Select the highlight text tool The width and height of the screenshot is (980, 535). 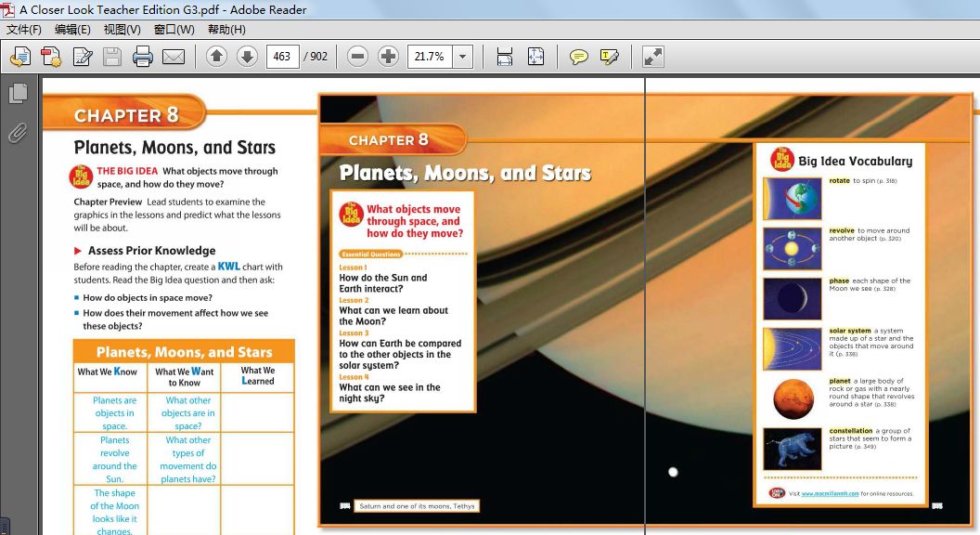pos(610,57)
